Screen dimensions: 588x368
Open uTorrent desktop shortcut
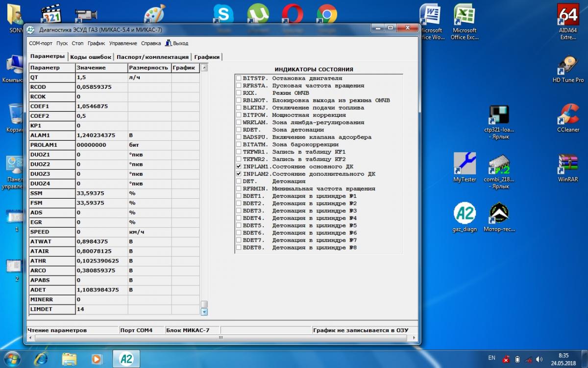(258, 14)
